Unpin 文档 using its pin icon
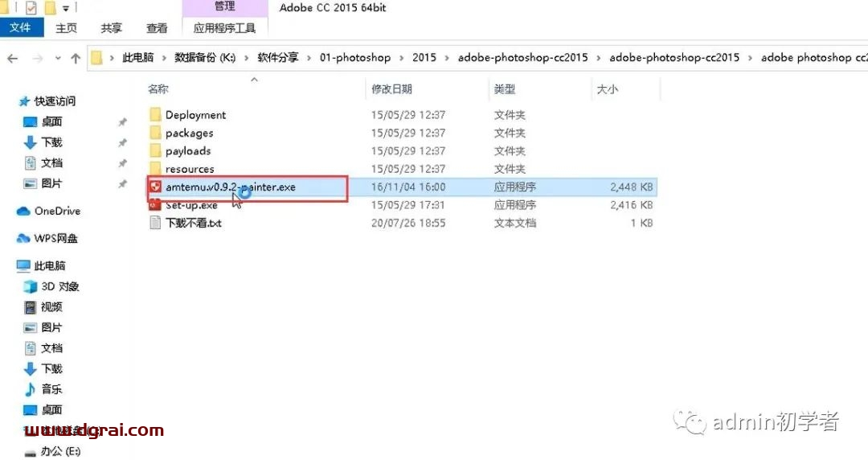 tap(122, 163)
